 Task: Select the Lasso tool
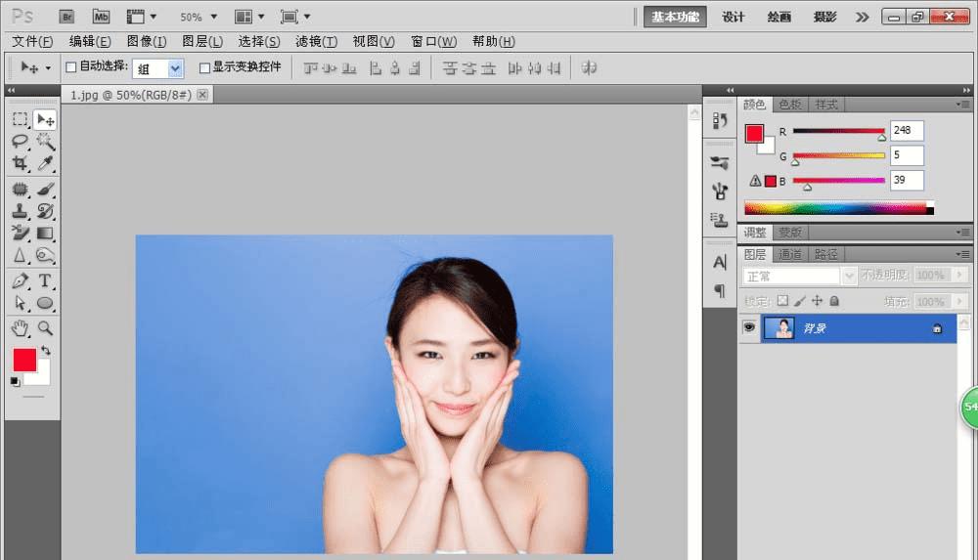point(20,142)
